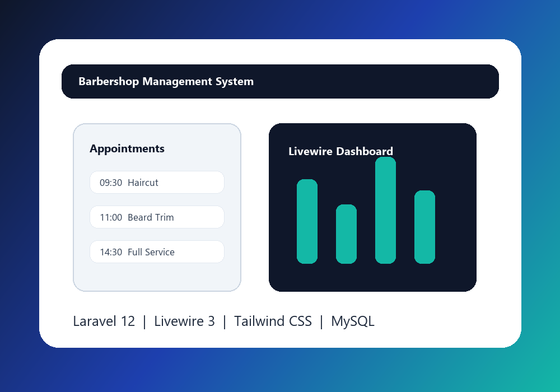Click the Livewire 3 text
The height and width of the screenshot is (392, 560).
point(184,321)
